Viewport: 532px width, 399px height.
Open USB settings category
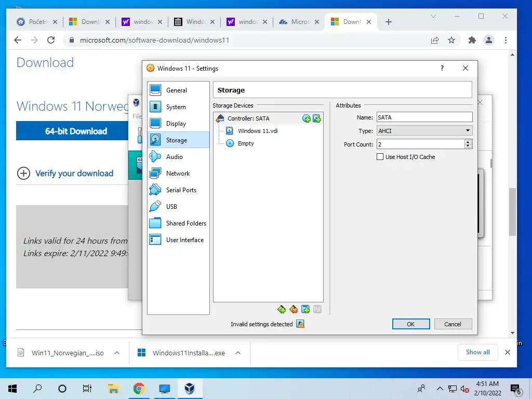[178, 207]
